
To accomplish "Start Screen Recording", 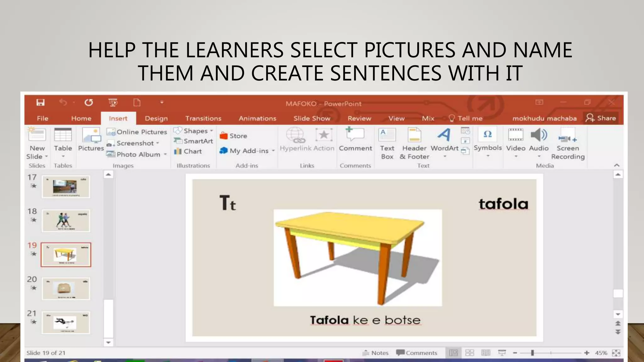I will [x=568, y=144].
